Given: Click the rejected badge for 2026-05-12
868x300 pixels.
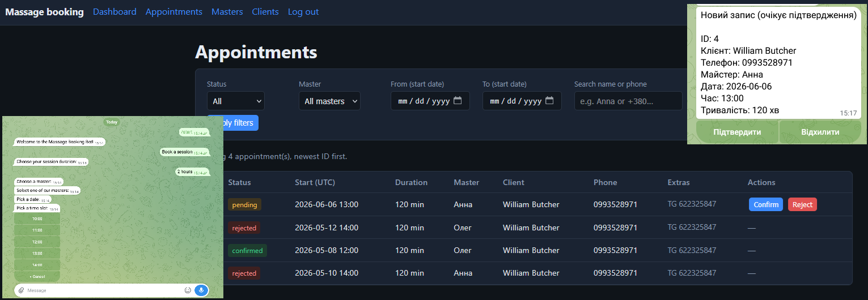Looking at the screenshot, I should pos(244,228).
